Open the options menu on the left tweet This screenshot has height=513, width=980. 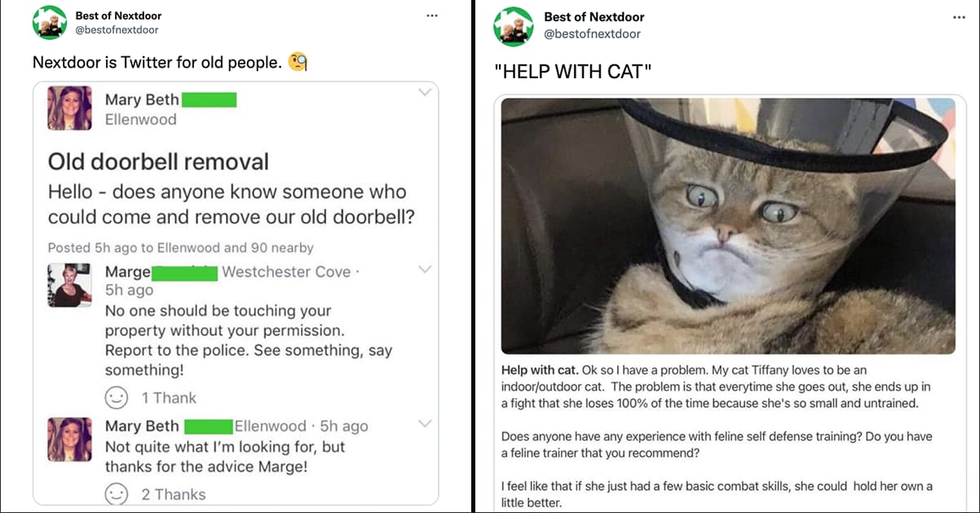(431, 15)
